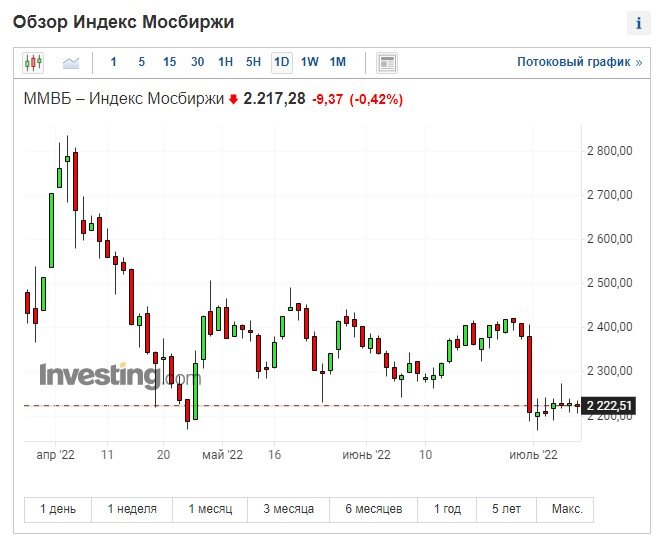The image size is (666, 548).
Task: Click the 11 date label on axis
Action: [x=107, y=455]
